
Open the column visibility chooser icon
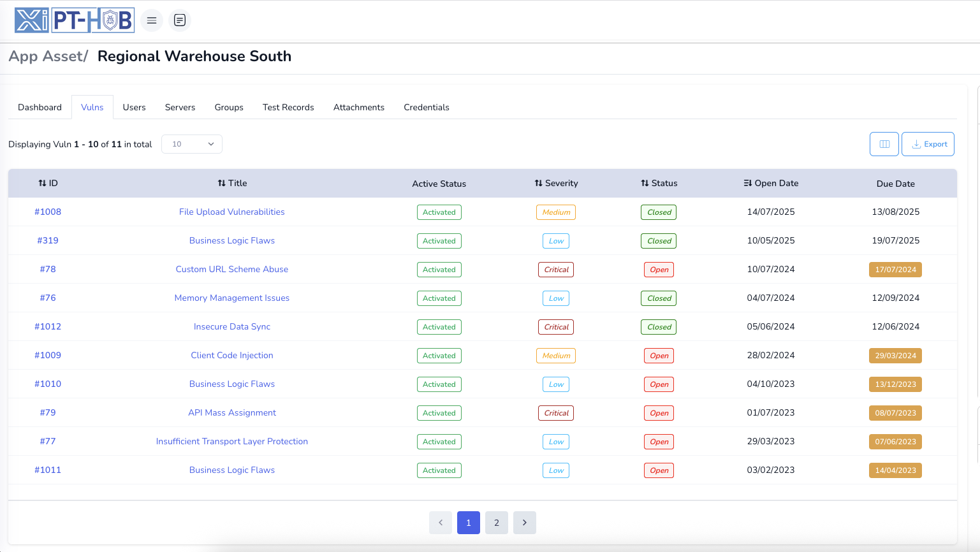tap(884, 144)
